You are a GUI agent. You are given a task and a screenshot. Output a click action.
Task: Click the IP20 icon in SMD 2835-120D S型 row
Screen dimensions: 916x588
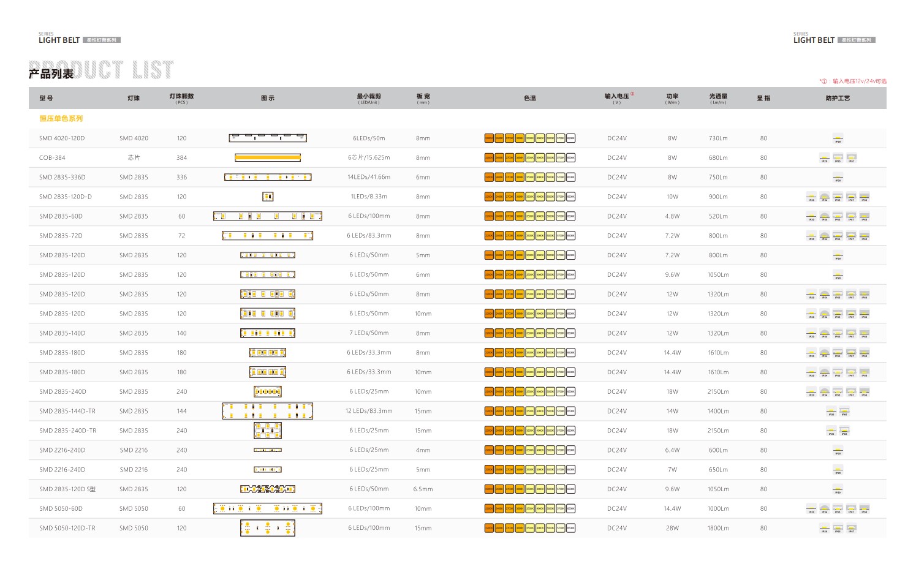(x=838, y=489)
